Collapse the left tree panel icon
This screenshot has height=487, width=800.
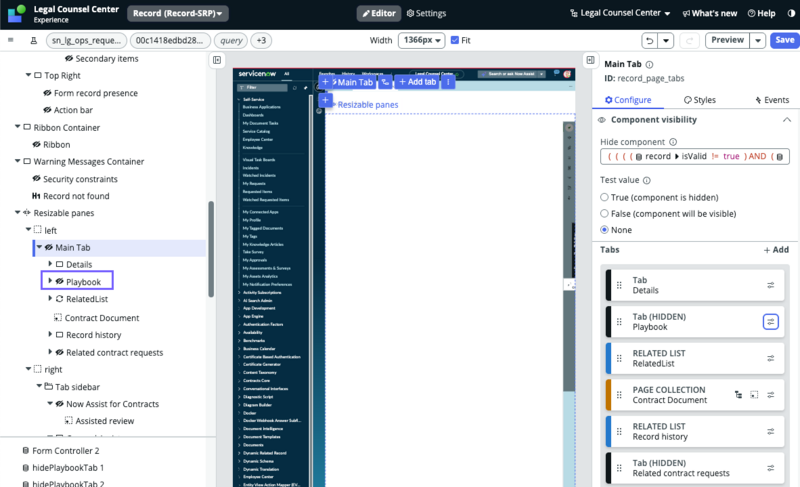(x=217, y=60)
